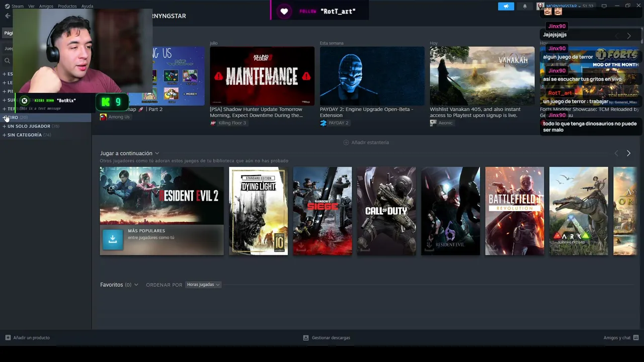Open the Wishlist Vanakan 405 headline

[x=475, y=112]
